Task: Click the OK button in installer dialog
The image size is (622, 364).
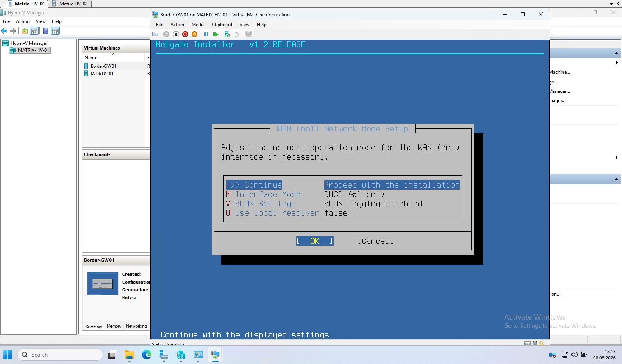Action: tap(315, 241)
